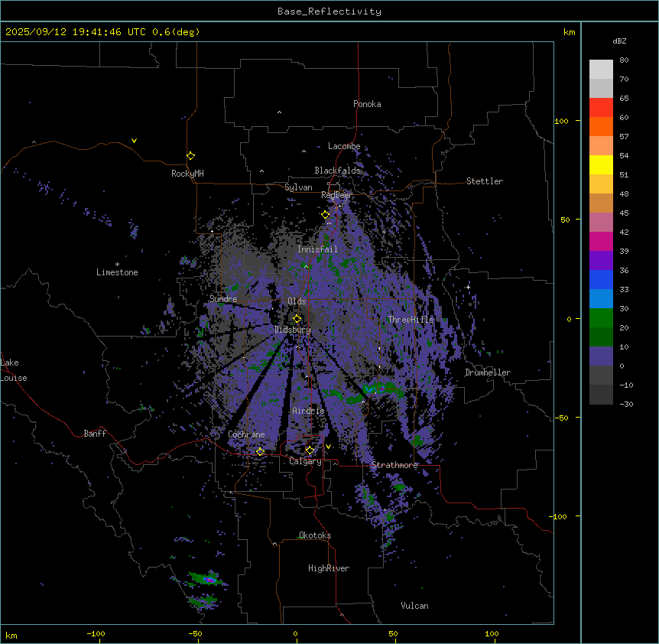
Task: Click the 36 dBZ blue legend swatch
Action: click(601, 279)
